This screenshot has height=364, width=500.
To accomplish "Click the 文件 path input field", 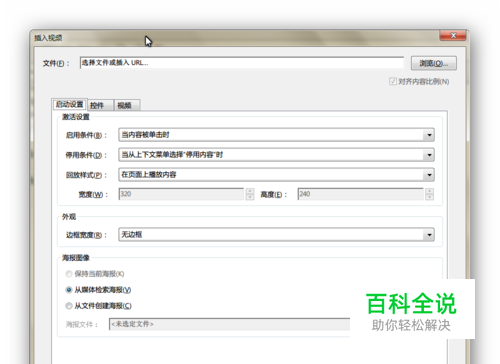I will click(x=242, y=63).
